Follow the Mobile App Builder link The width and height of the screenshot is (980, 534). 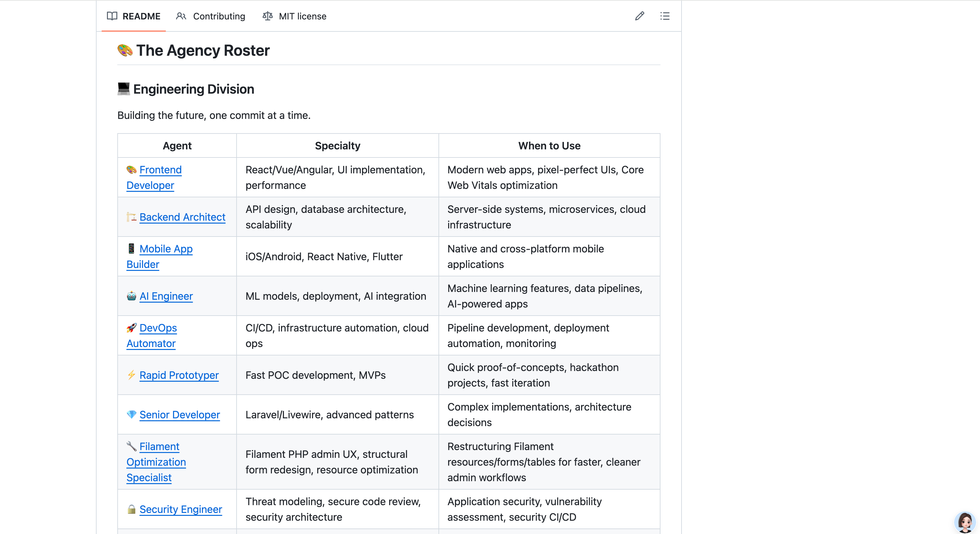[160, 256]
